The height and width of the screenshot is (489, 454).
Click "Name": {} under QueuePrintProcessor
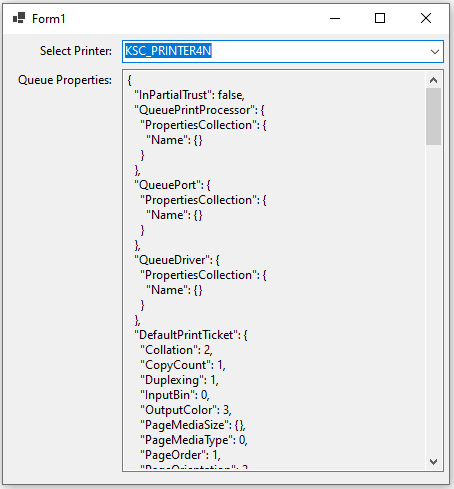174,140
